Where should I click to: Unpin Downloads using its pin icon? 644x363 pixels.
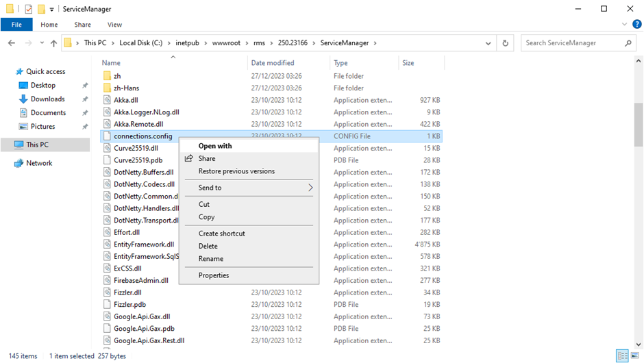click(x=85, y=99)
